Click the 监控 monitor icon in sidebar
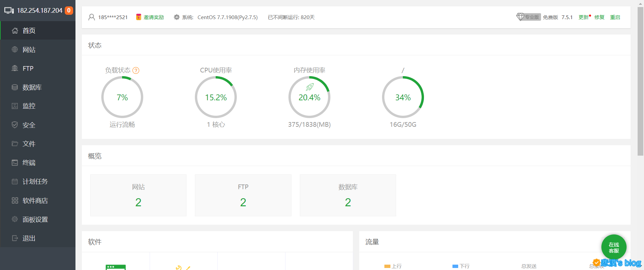The width and height of the screenshot is (644, 270). tap(15, 106)
